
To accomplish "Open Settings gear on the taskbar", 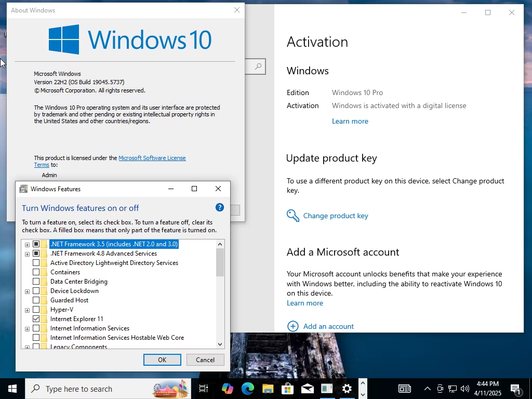I will (347, 389).
